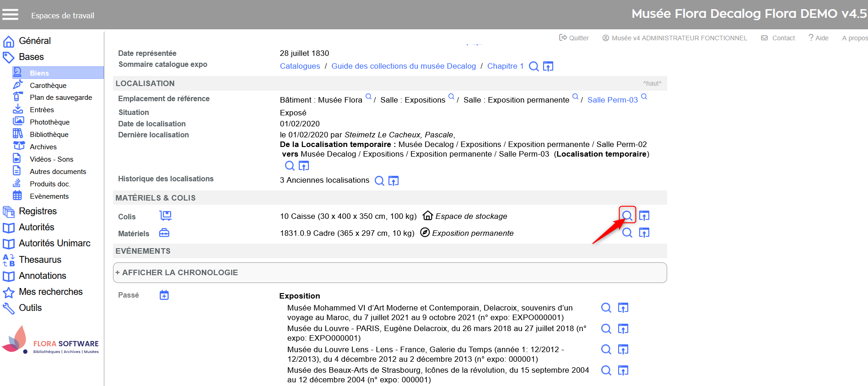Viewport: 868px width, 386px height.
Task: Expand the Autorités section
Action: pyautogui.click(x=36, y=227)
